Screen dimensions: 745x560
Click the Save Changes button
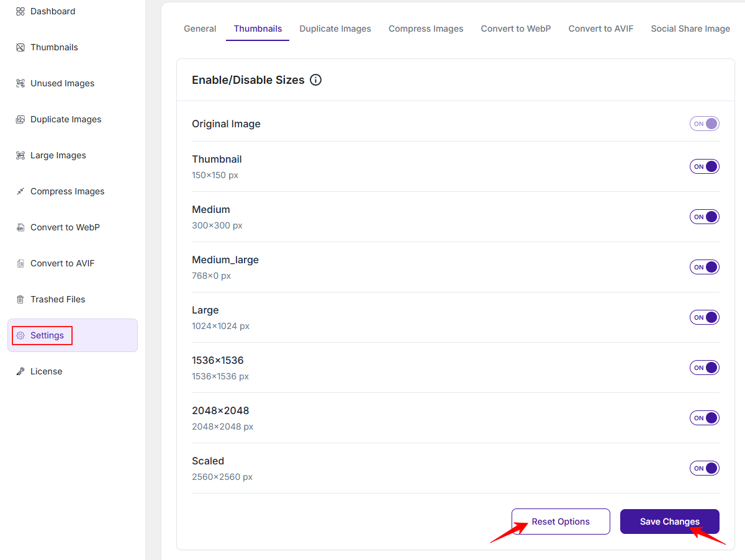(670, 522)
